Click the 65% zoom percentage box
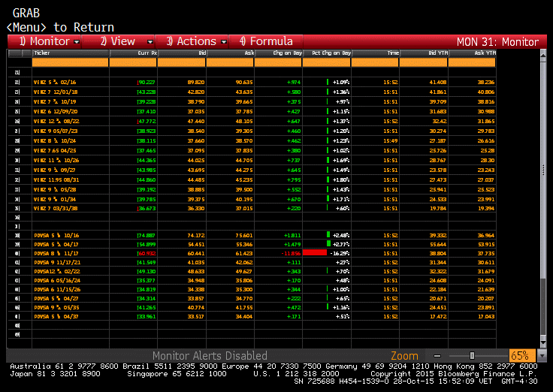Image resolution: width=553 pixels, height=392 pixels. point(519,355)
